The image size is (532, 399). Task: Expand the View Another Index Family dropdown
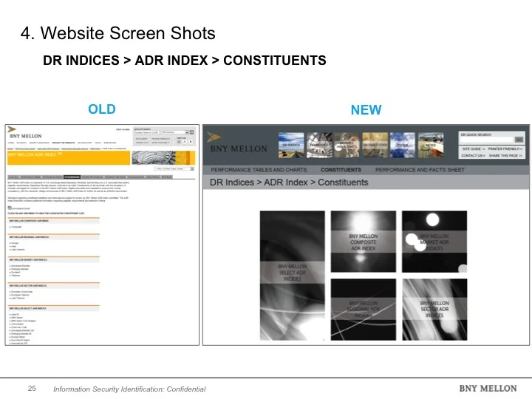point(174,168)
